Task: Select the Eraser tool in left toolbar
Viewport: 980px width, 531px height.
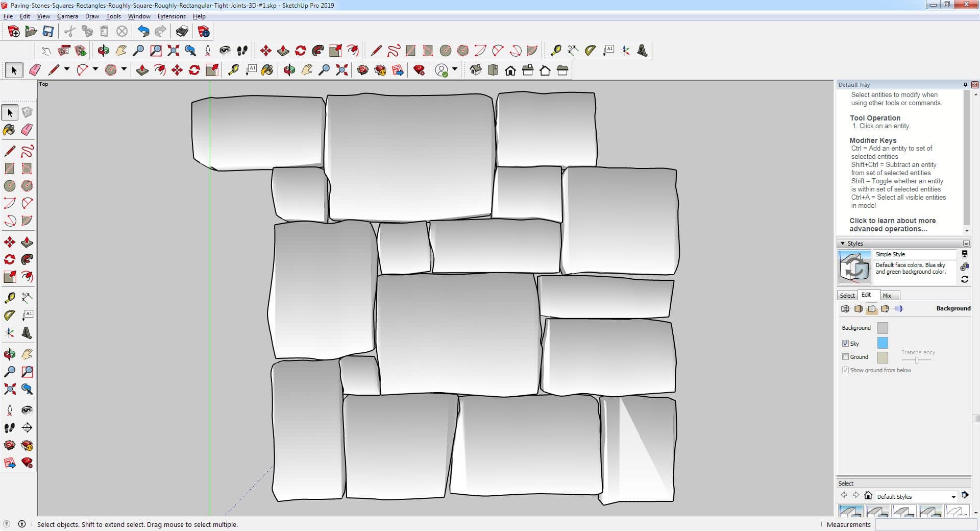Action: coord(27,130)
